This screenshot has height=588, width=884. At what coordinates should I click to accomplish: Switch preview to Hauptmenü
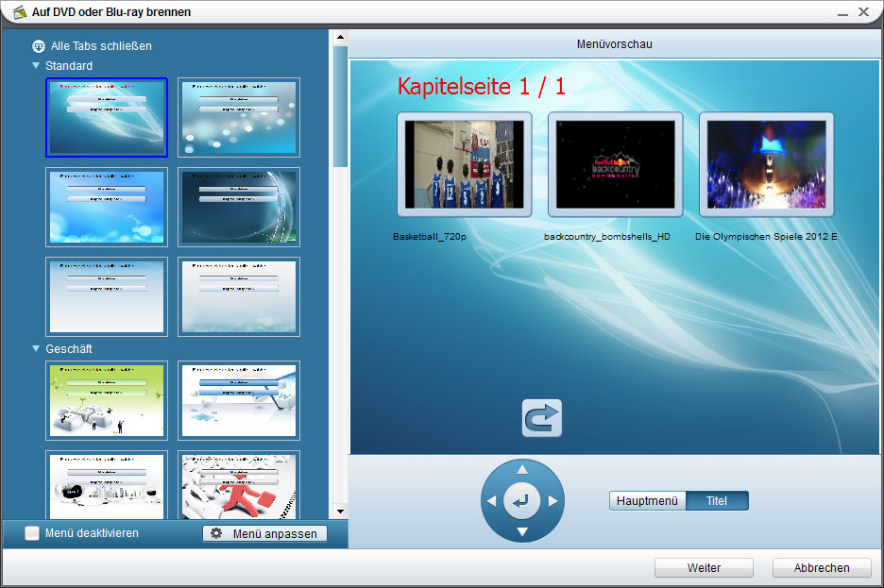tap(647, 501)
